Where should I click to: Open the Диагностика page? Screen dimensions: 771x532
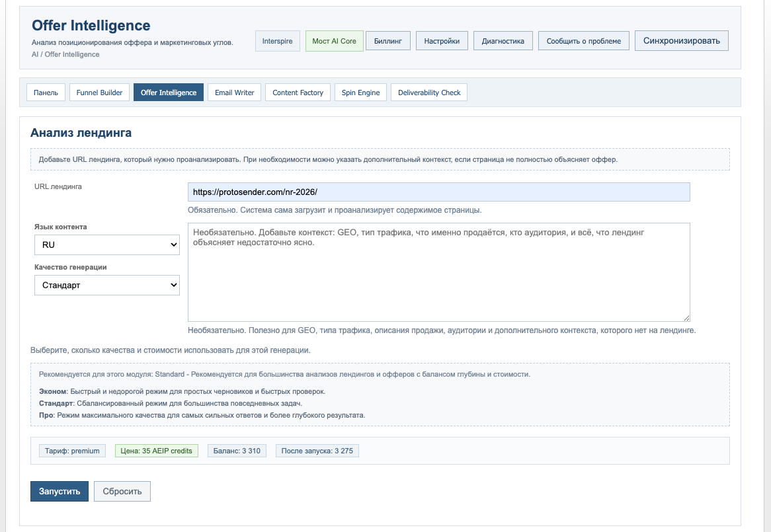coord(502,40)
